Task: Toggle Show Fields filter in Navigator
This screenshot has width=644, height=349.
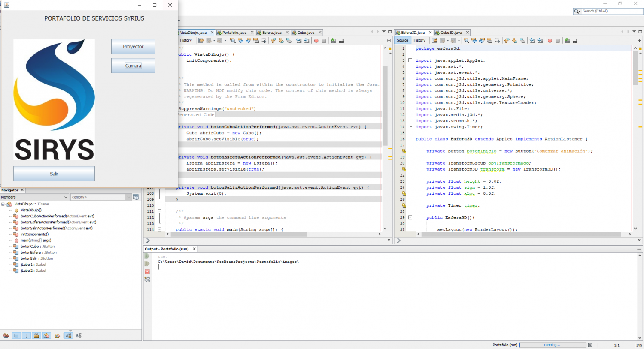Action: pos(16,336)
